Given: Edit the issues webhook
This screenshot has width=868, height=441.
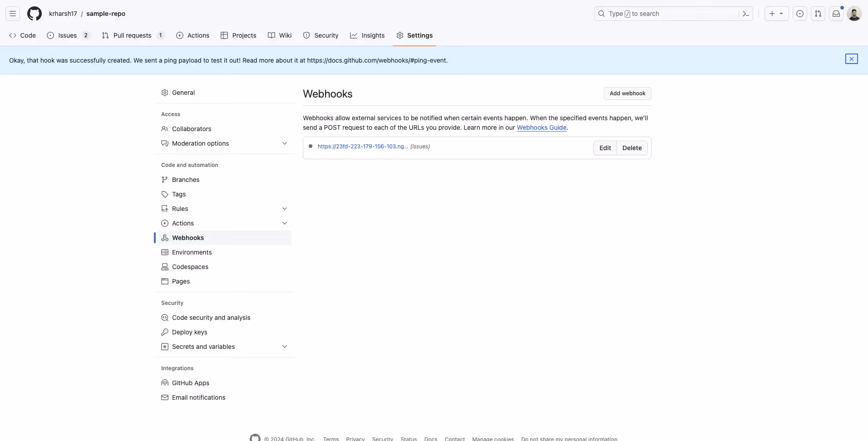Looking at the screenshot, I should 605,148.
